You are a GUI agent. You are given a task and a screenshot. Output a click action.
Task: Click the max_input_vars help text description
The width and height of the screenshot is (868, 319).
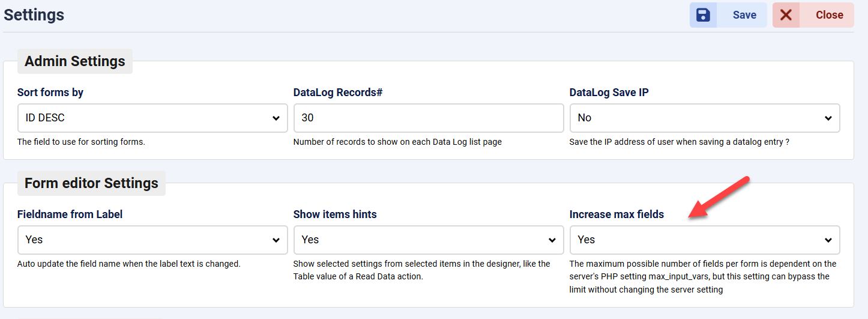pyautogui.click(x=702, y=276)
